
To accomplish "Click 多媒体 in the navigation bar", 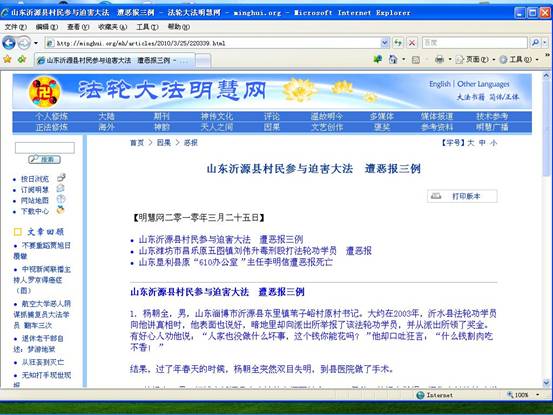I will tap(382, 116).
